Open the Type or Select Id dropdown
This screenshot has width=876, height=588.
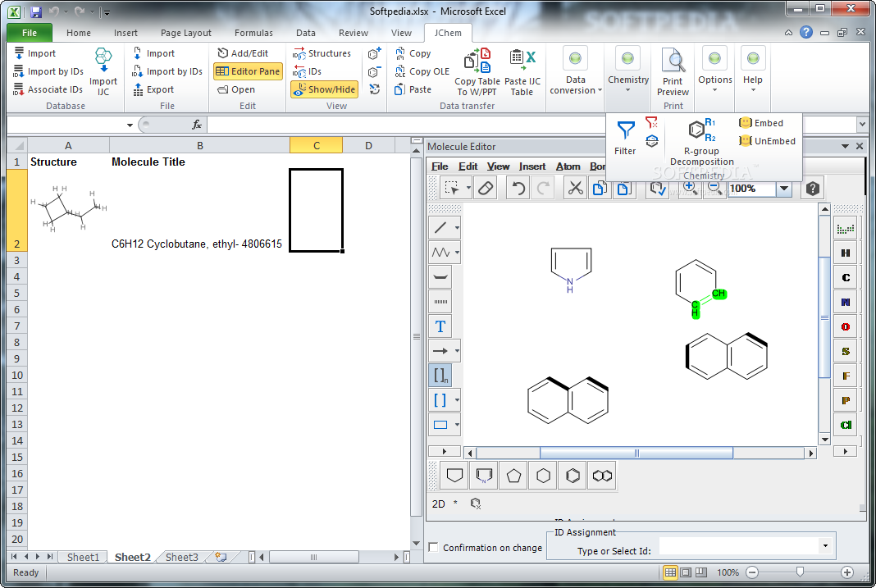(x=825, y=545)
